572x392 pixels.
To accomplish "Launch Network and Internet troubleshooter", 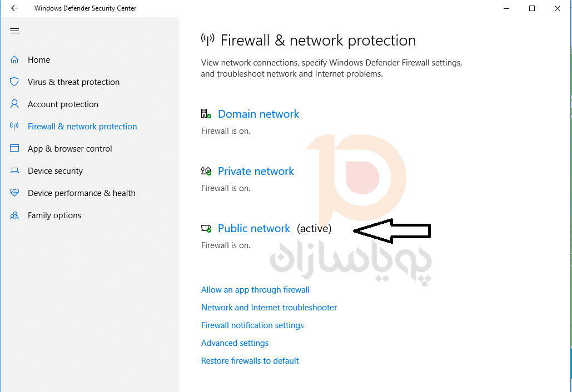I will pos(269,308).
